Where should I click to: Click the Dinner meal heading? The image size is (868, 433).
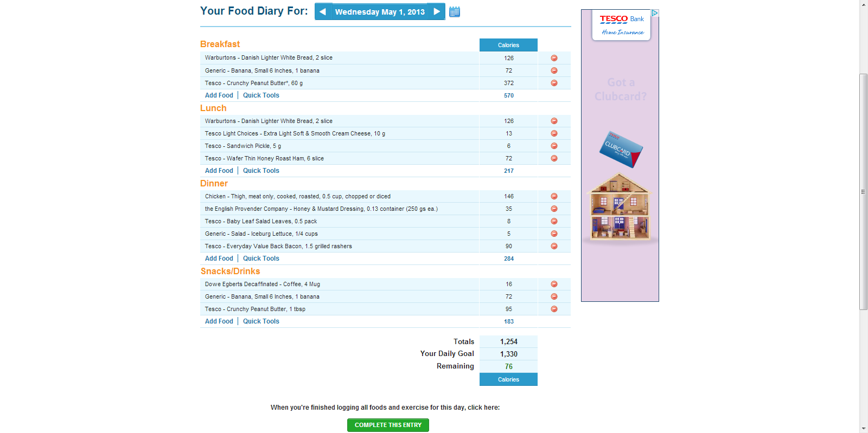tap(214, 184)
